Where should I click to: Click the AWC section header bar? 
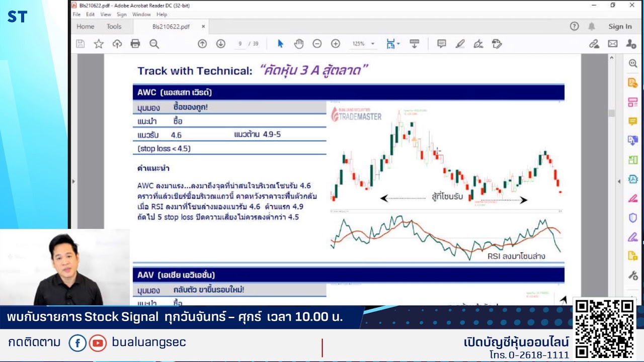tap(348, 93)
